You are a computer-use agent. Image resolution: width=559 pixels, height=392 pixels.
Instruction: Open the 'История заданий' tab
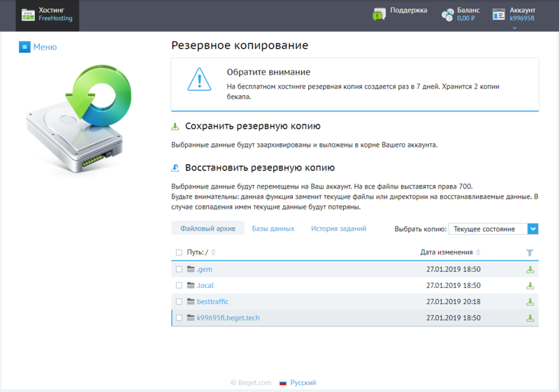coord(339,228)
